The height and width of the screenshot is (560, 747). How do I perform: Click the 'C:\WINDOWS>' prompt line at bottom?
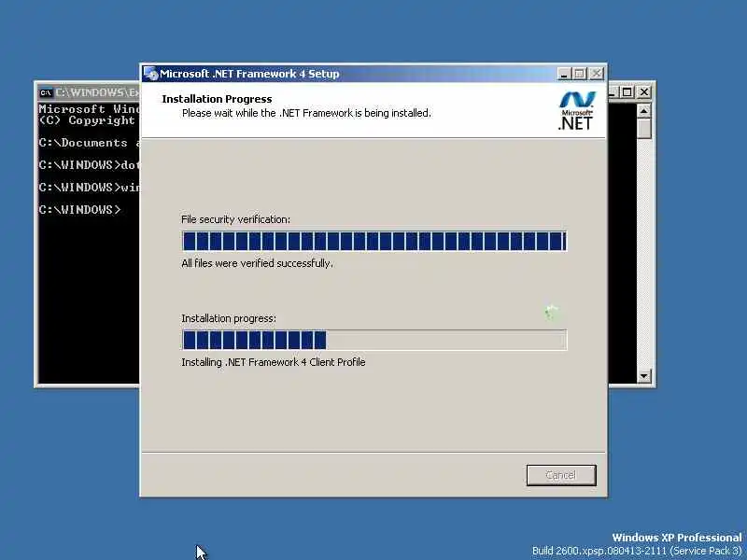(79, 209)
